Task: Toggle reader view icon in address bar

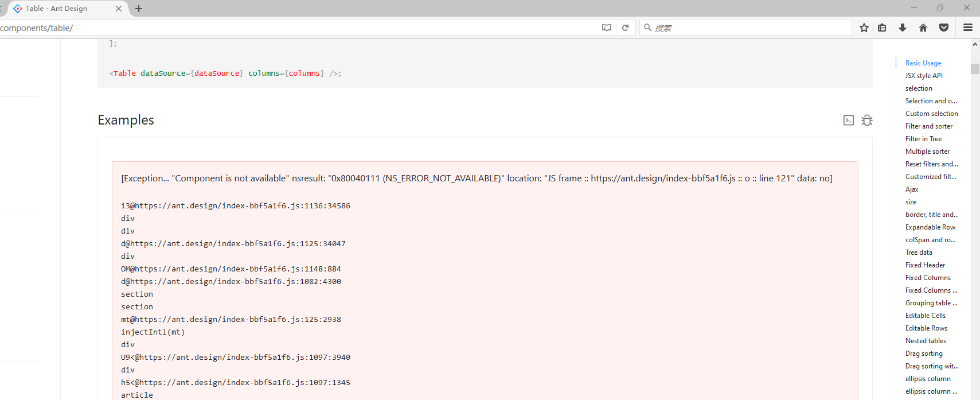Action: (x=607, y=28)
